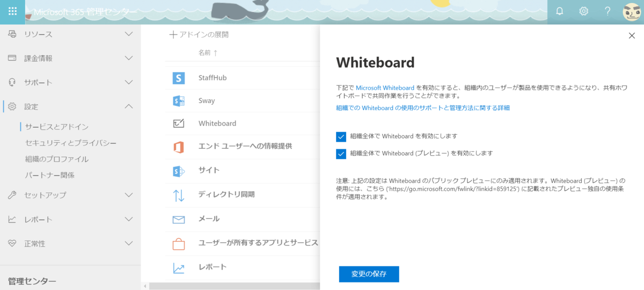The width and height of the screenshot is (644, 290).
Task: Click the 正常性 heart icon
Action: [12, 243]
